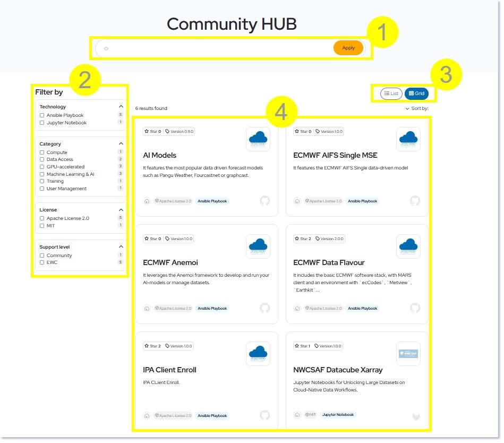The image size is (504, 443).
Task: Click home icon on IPA Client Enroll card
Action: coord(147,416)
